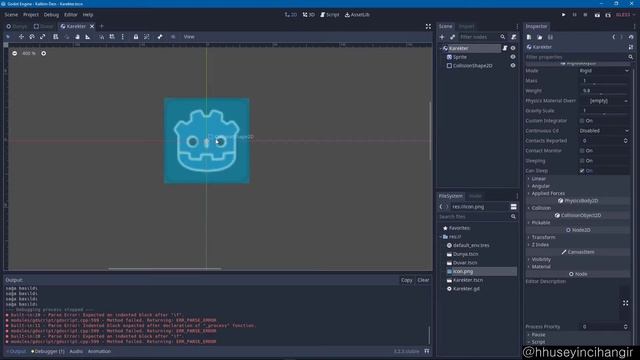Play the project

[x=564, y=15]
